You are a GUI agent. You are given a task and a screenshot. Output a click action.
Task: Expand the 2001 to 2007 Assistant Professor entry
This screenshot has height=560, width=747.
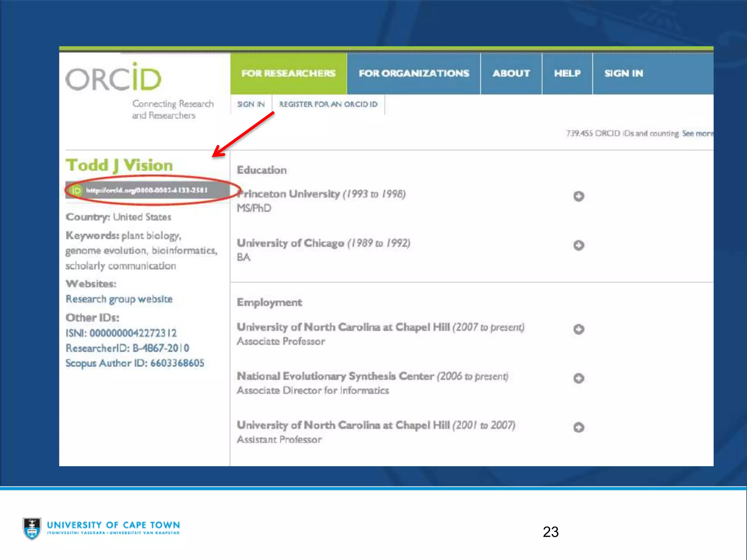coord(578,427)
